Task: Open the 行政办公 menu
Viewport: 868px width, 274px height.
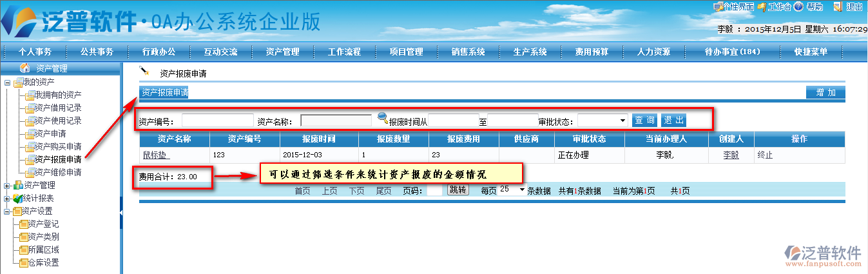Action: pyautogui.click(x=159, y=52)
